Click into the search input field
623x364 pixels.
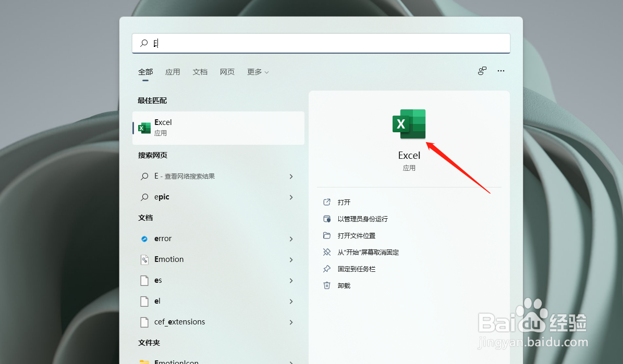321,43
